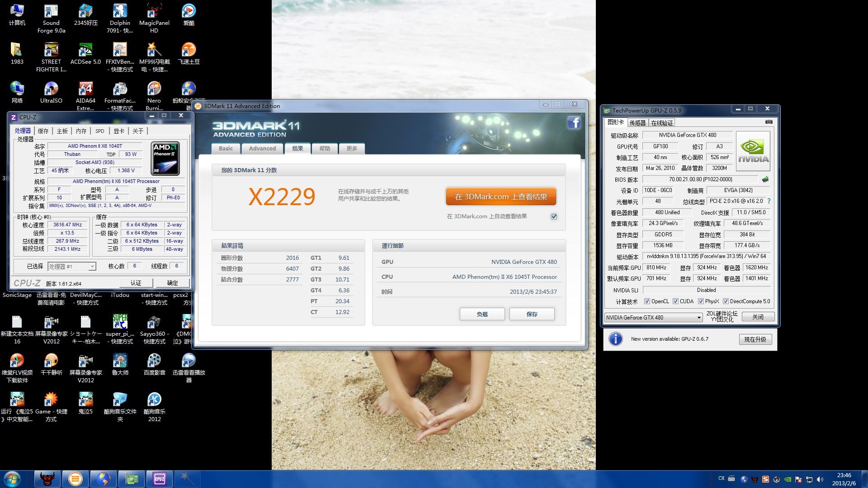The height and width of the screenshot is (488, 868).
Task: Launch the 鬼泣5 desktop icon
Action: click(x=85, y=404)
